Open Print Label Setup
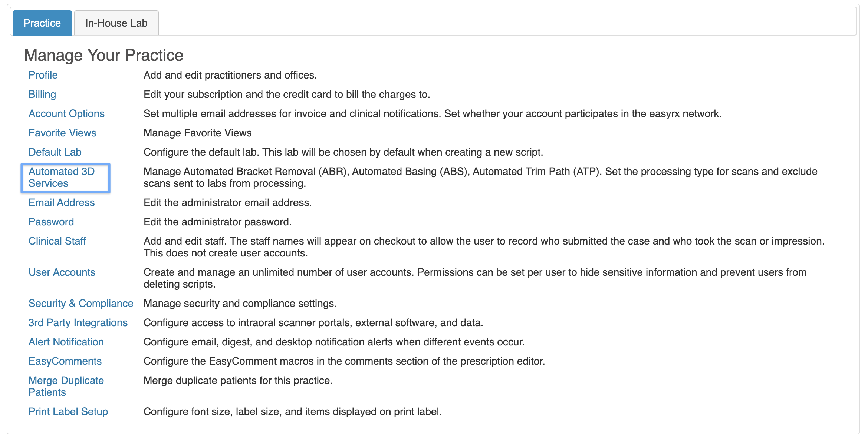Image resolution: width=868 pixels, height=444 pixels. [x=68, y=411]
